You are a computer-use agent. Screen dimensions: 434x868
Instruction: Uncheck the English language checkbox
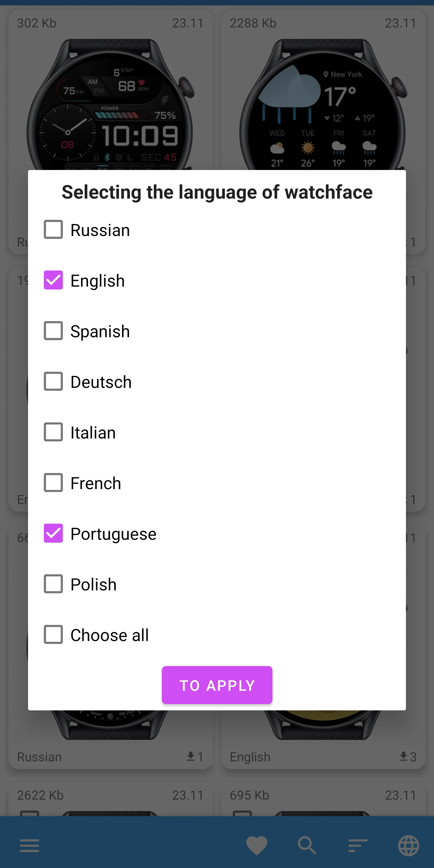(53, 280)
